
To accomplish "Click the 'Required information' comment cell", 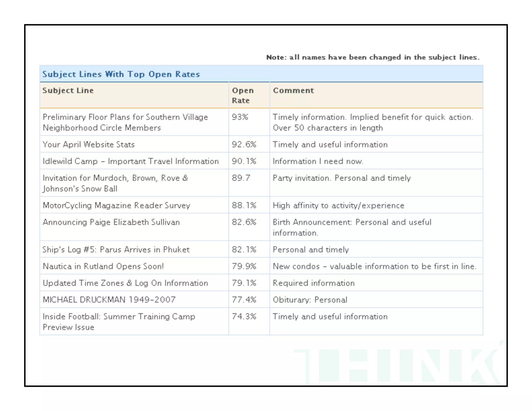I will point(314,283).
